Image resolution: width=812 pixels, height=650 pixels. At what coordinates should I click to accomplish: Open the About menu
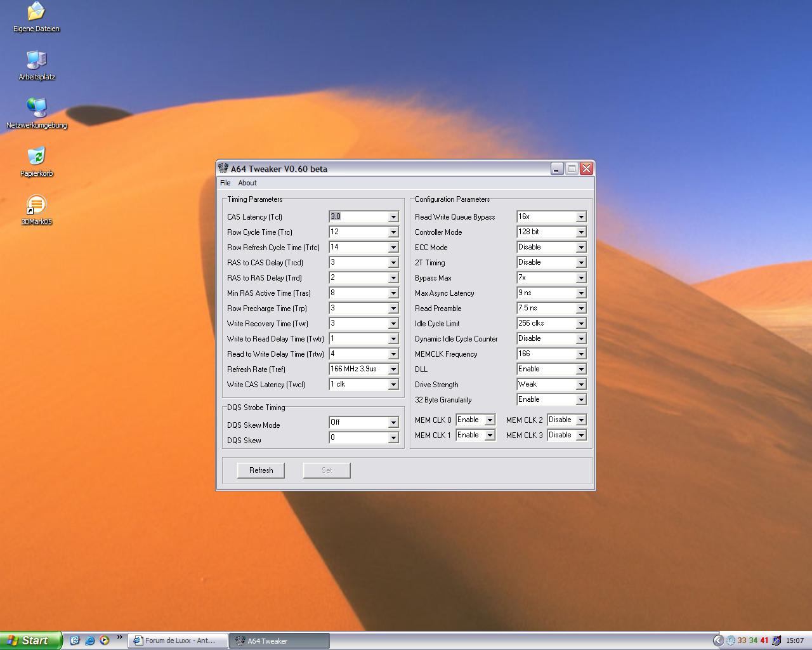247,183
